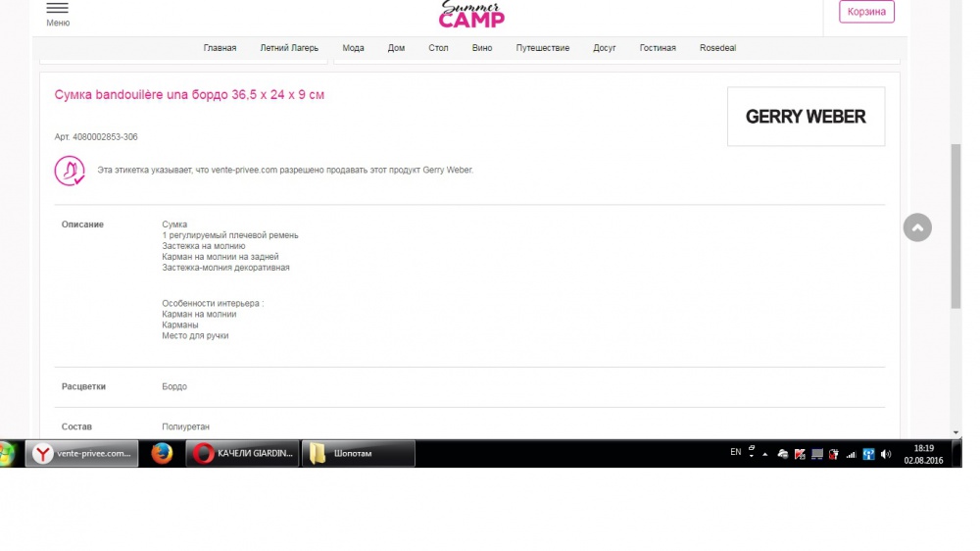The width and height of the screenshot is (980, 551).
Task: Click the material value Полиуретан
Action: click(x=185, y=426)
